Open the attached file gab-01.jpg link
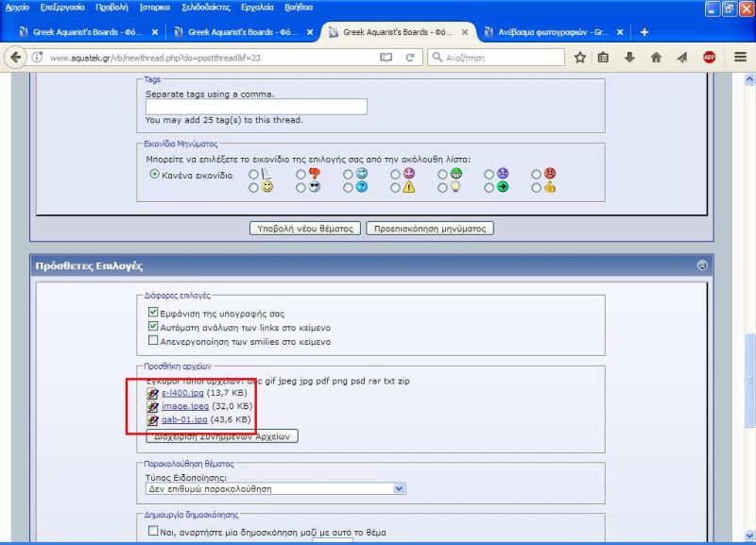Screen dimensions: 756x545 [x=184, y=418]
